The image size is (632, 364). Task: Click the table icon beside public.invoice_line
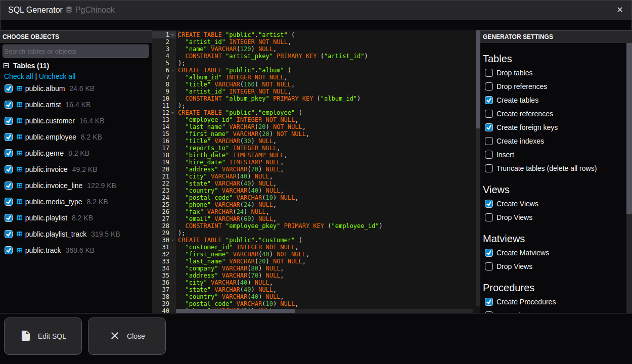[20, 186]
